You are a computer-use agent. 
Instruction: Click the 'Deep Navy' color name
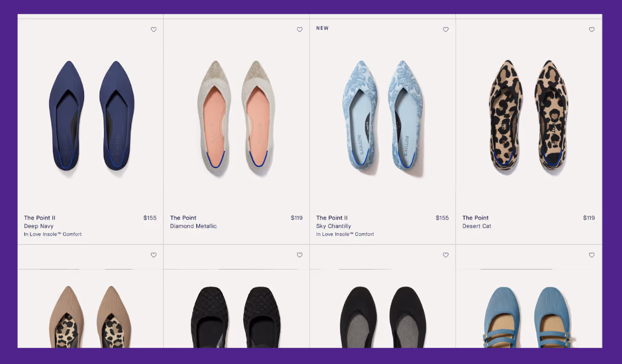[39, 226]
